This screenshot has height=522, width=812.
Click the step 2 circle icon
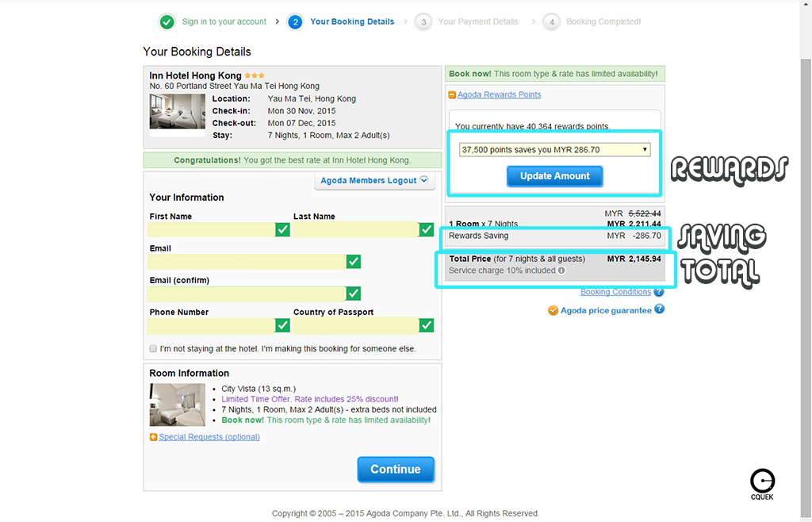click(295, 21)
